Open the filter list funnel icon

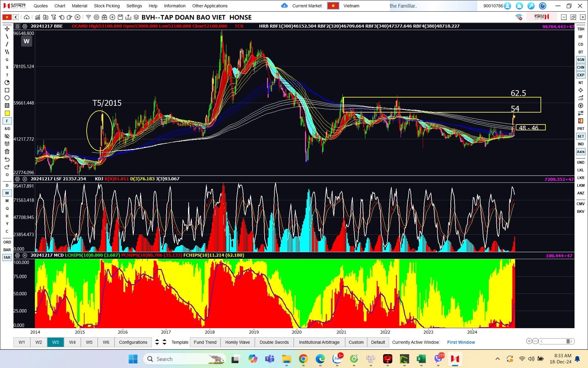point(54,17)
